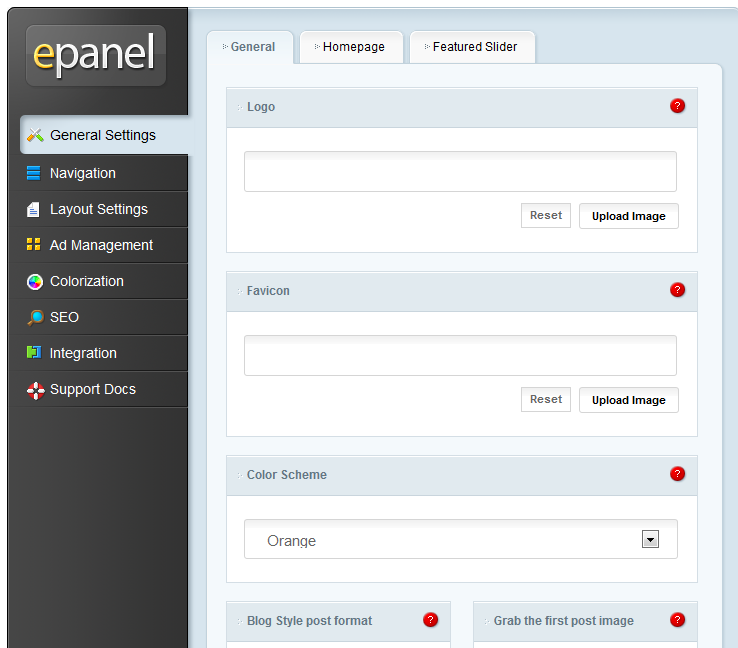Screen dimensions: 738x648
Task: Open the Color Scheme dropdown showing Orange
Action: [461, 539]
